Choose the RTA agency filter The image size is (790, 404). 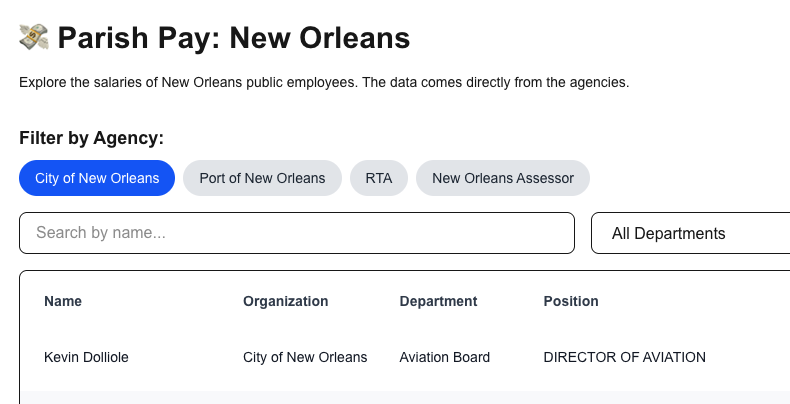click(379, 178)
